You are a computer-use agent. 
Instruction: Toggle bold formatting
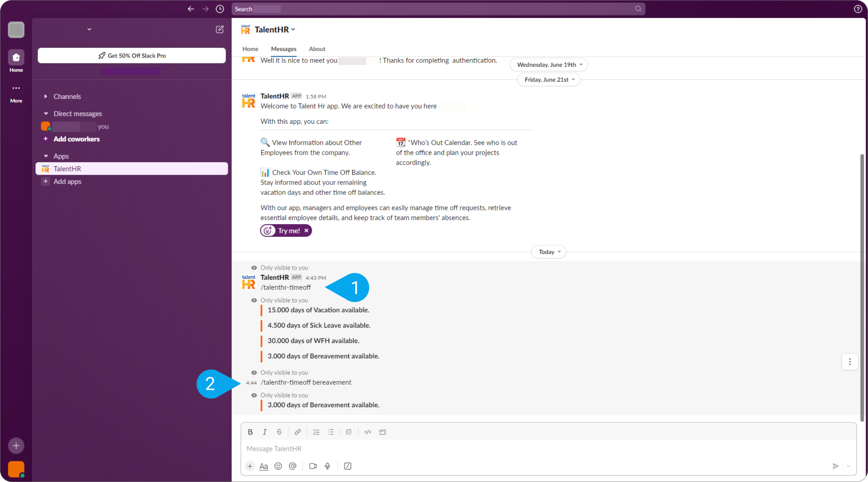point(250,432)
